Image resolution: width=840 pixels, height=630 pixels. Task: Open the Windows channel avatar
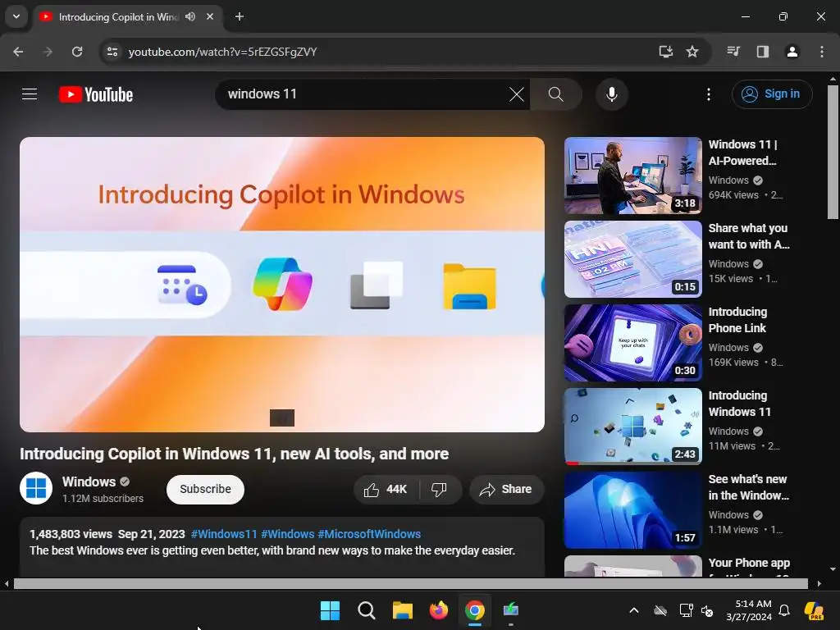[x=36, y=488]
